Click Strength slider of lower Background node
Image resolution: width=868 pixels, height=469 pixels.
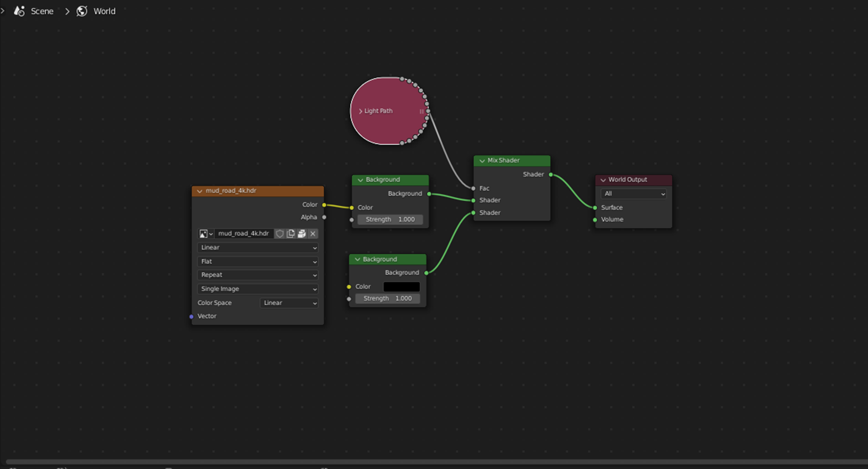pyautogui.click(x=388, y=299)
